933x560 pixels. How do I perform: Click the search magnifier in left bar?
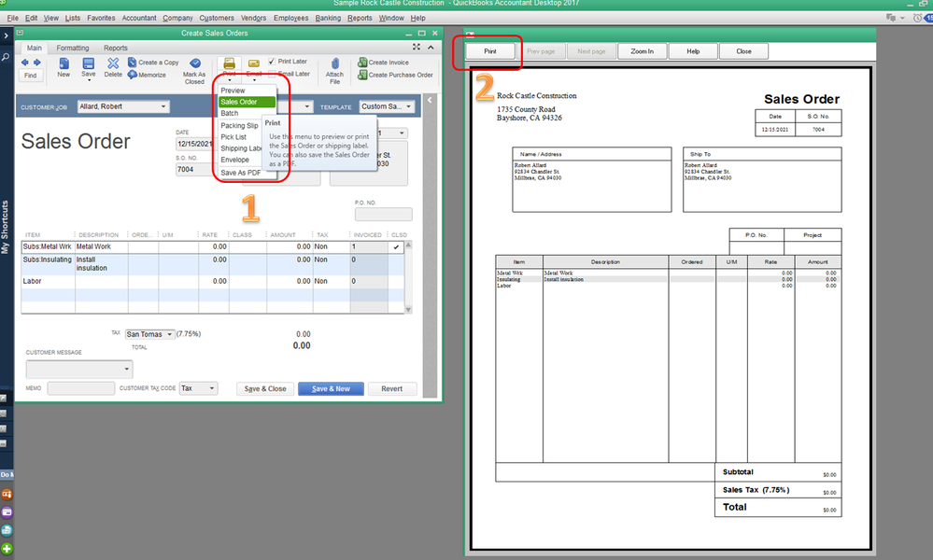click(6, 58)
